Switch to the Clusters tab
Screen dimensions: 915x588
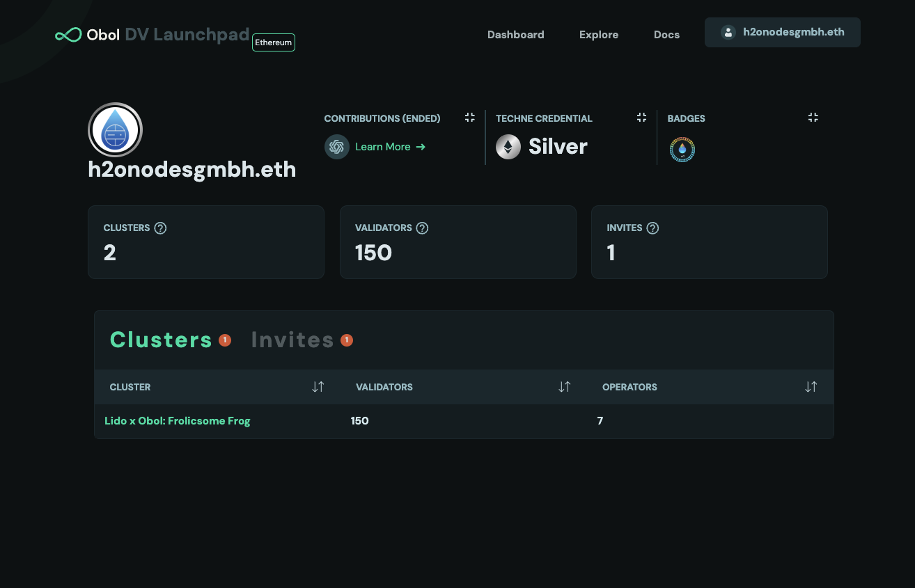click(x=161, y=340)
